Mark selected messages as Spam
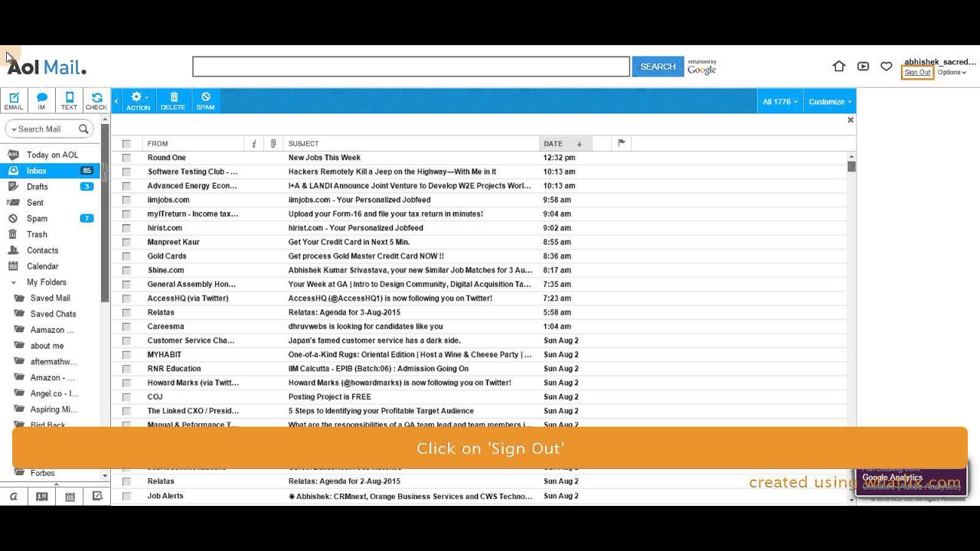This screenshot has height=551, width=980. coord(205,99)
